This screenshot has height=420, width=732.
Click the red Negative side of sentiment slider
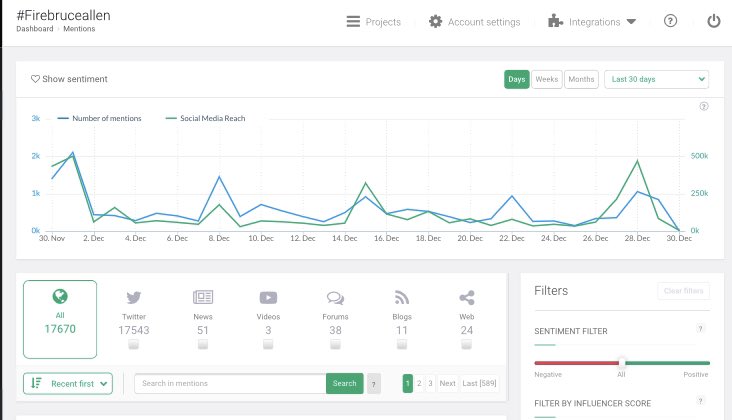[577, 363]
